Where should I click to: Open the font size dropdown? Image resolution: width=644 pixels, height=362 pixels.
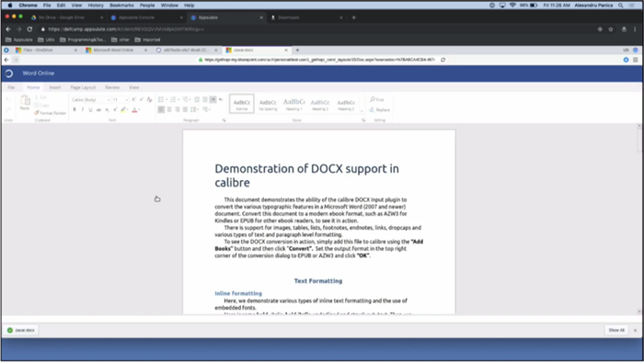pyautogui.click(x=121, y=99)
